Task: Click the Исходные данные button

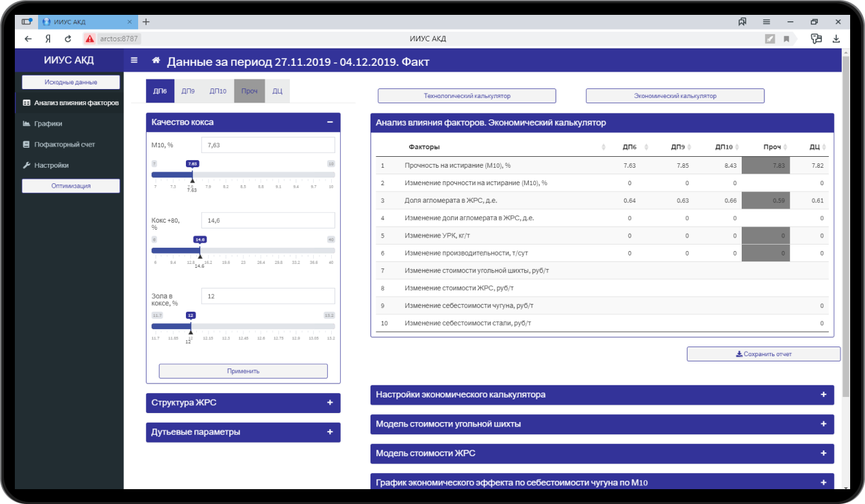Action: pos(71,82)
